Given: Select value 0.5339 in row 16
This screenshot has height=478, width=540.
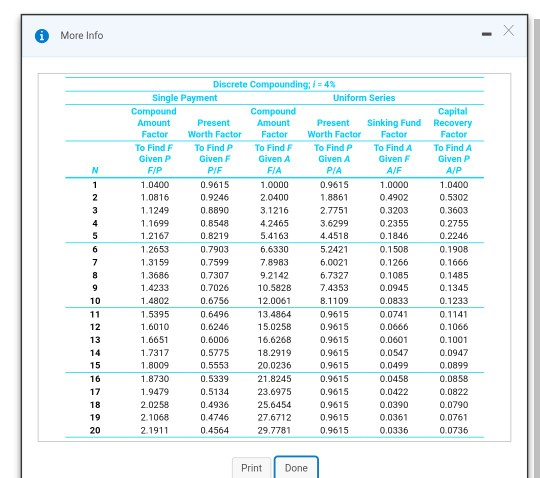Looking at the screenshot, I should [215, 379].
